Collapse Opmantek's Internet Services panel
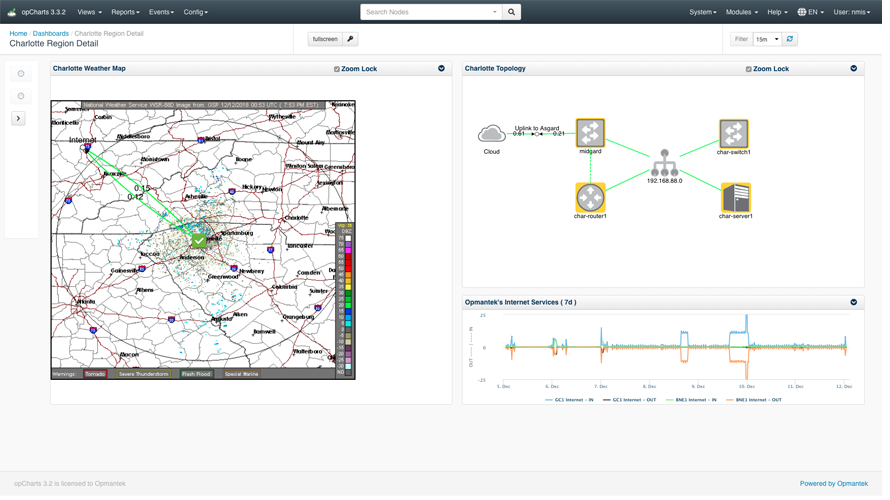Image resolution: width=890 pixels, height=500 pixels. point(861,304)
